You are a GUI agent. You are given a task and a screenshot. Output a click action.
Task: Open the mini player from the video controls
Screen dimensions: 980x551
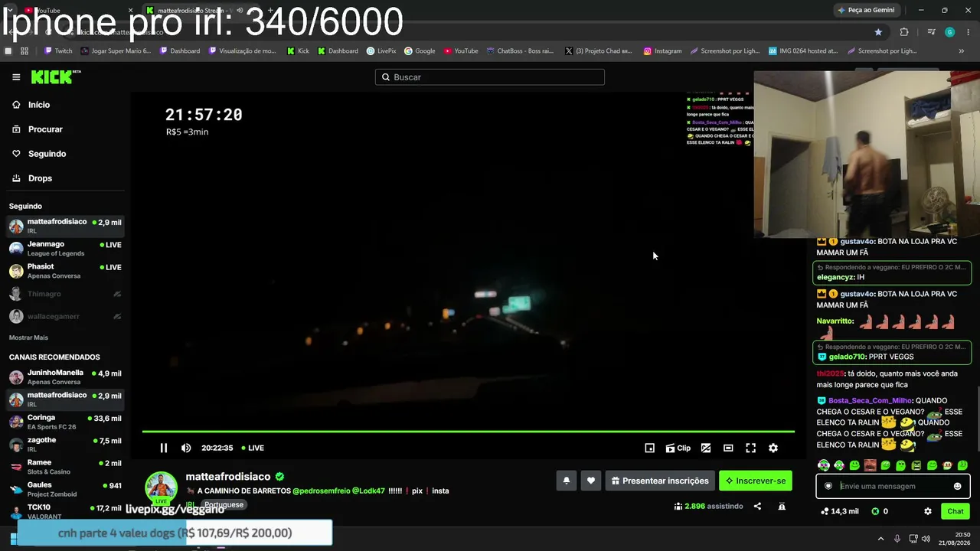coord(650,448)
